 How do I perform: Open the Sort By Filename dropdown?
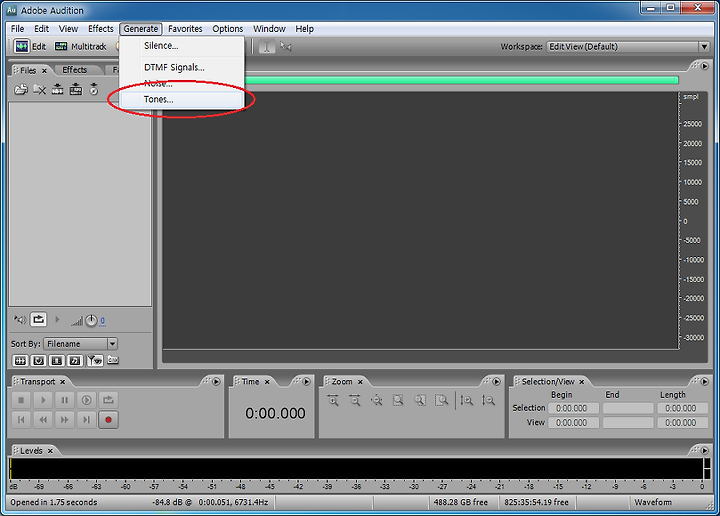coord(80,344)
